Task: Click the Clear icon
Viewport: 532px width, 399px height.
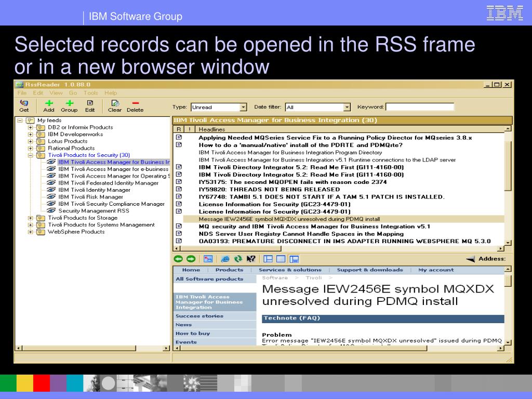Action: click(x=115, y=103)
